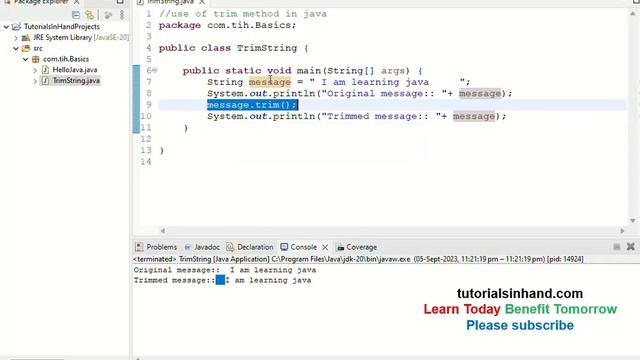Click the JRE System Library icon

pyautogui.click(x=26, y=38)
